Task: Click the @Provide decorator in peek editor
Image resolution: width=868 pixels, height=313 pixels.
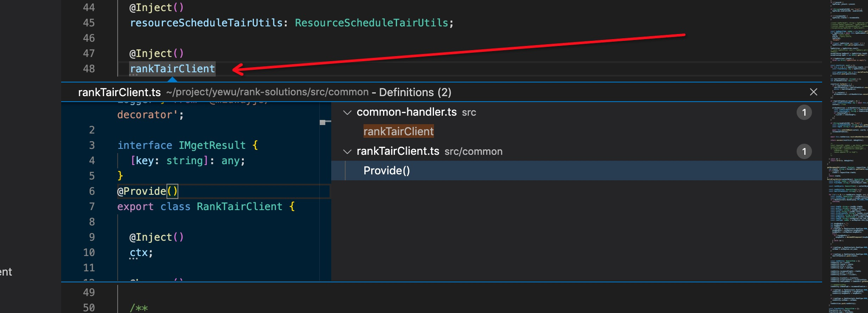Action: tap(142, 191)
